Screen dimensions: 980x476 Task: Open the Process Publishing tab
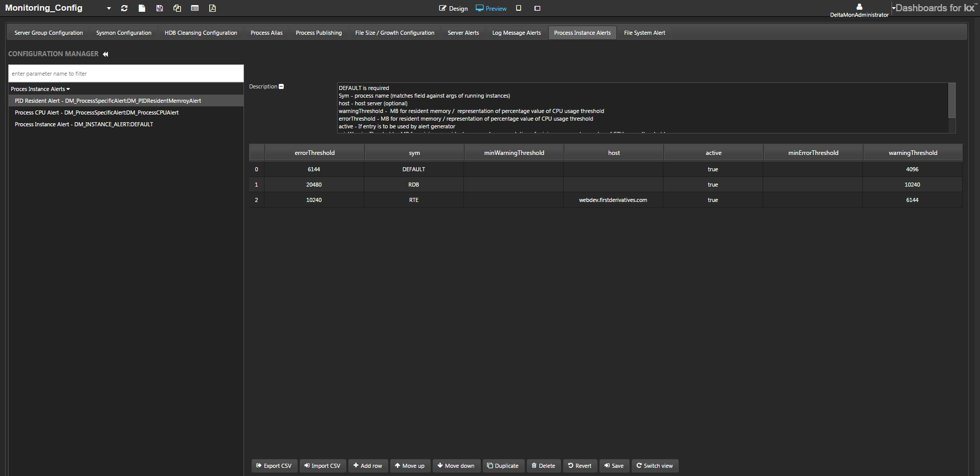(x=319, y=33)
